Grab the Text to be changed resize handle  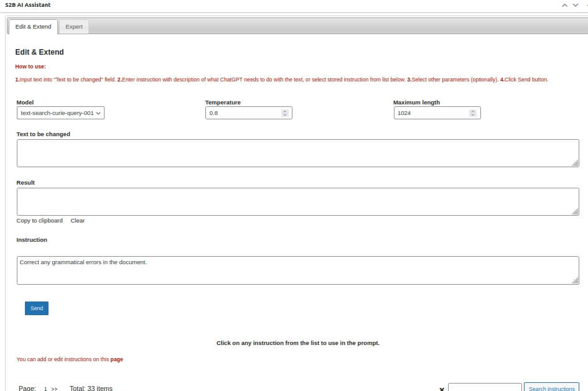tap(575, 163)
